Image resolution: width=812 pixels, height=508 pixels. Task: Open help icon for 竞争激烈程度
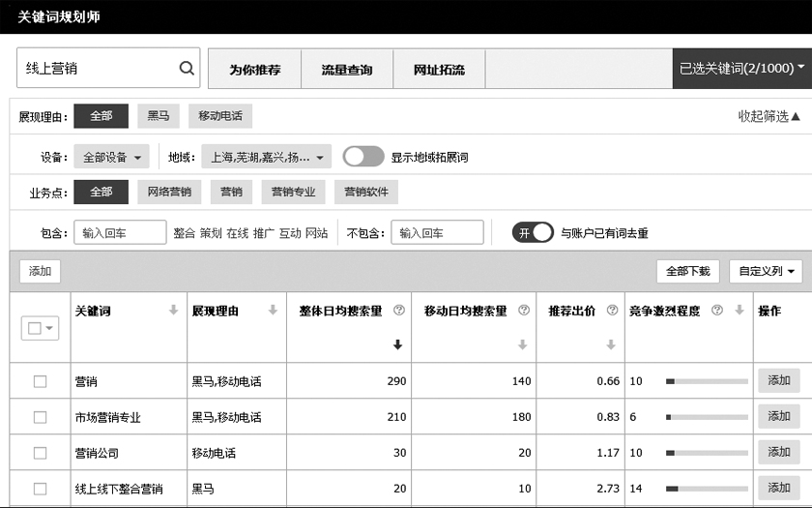(717, 310)
